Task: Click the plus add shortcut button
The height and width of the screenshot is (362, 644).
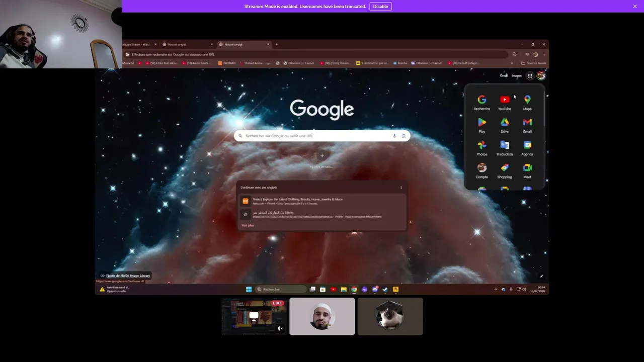Action: (322, 155)
